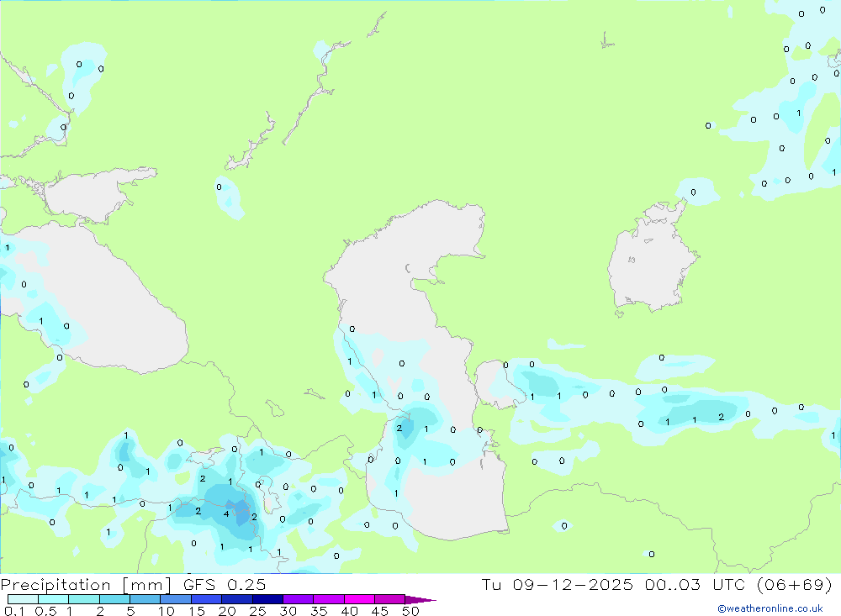Click the 20–25 mm legend color swatch
Image resolution: width=841 pixels, height=616 pixels.
point(237,599)
